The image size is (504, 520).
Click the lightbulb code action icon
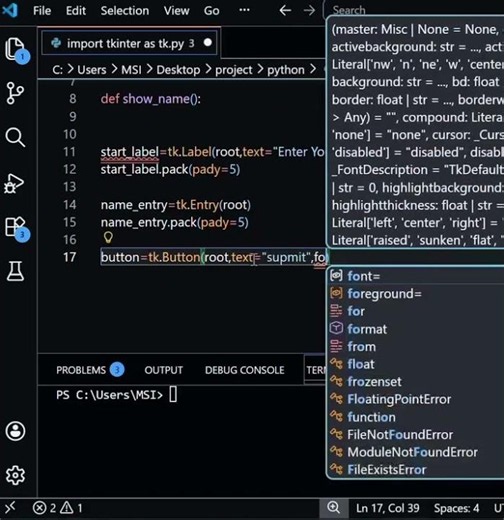pos(108,238)
